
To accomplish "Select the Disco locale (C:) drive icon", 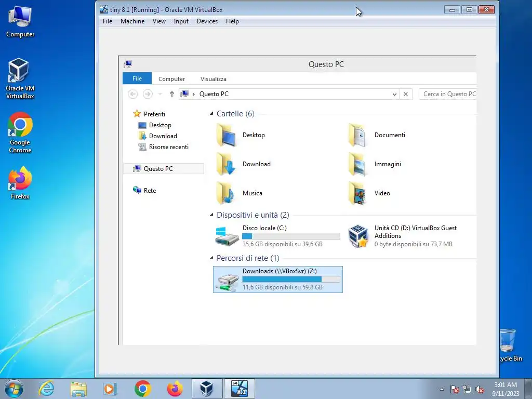I will point(227,236).
